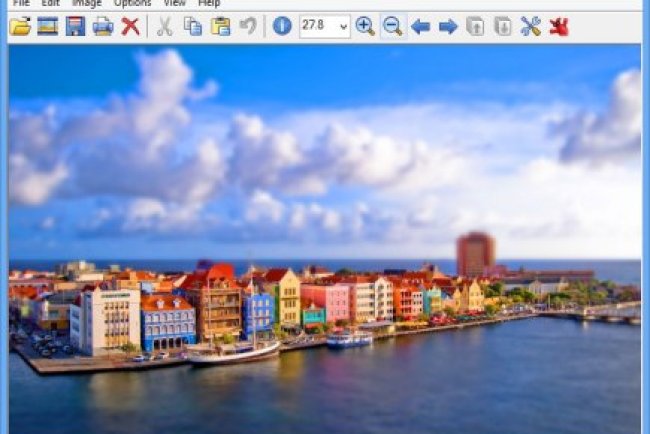This screenshot has width=650, height=434.
Task: Print the image with the printer icon
Action: point(103,27)
